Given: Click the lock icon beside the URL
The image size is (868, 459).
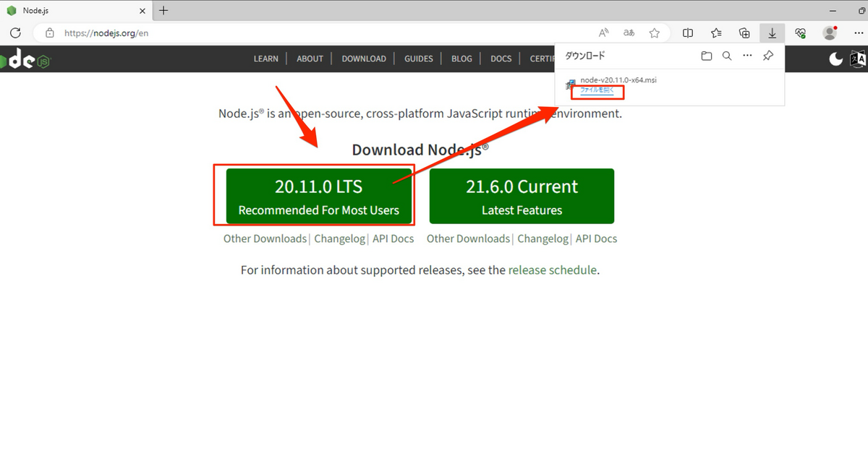Looking at the screenshot, I should [x=50, y=33].
